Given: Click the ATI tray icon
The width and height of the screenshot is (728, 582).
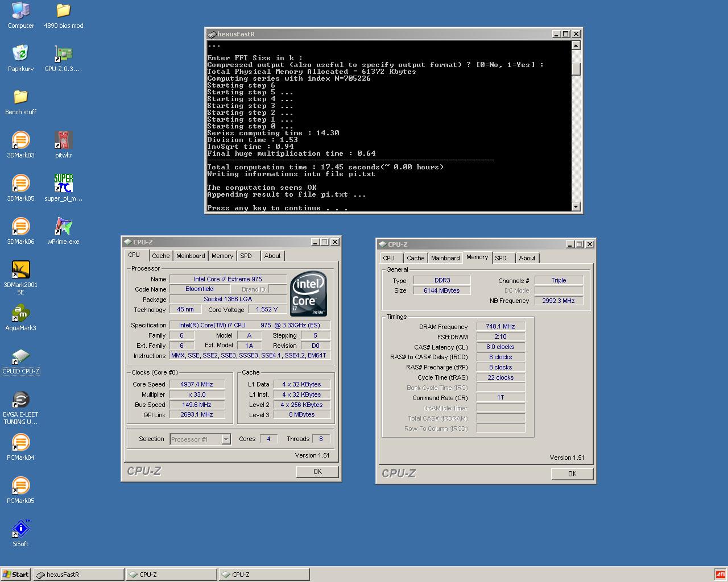Looking at the screenshot, I should click(720, 574).
